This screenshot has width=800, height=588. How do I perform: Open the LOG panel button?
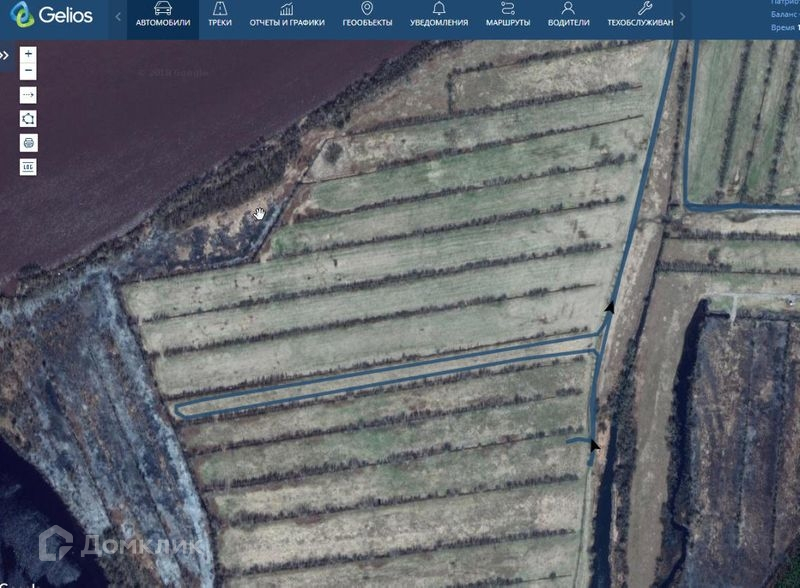coord(28,167)
